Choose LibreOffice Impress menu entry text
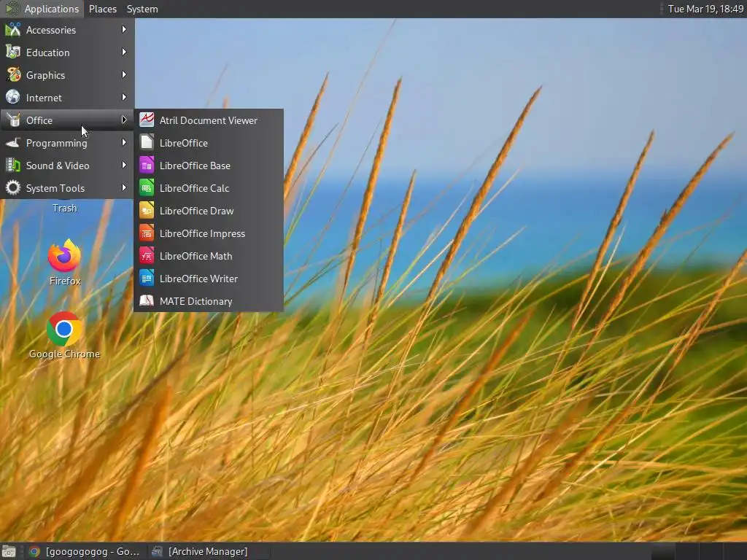The width and height of the screenshot is (747, 560). click(x=202, y=233)
